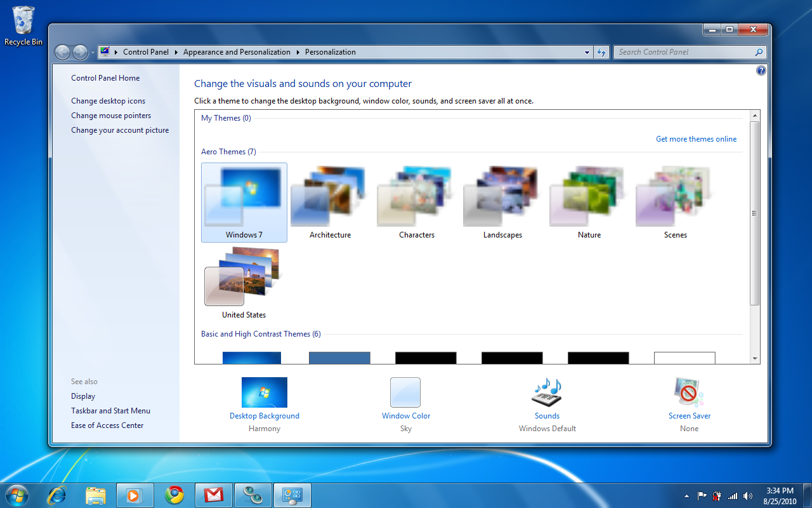The width and height of the screenshot is (812, 508).
Task: Open Windows Media Player on taskbar
Action: tap(135, 495)
